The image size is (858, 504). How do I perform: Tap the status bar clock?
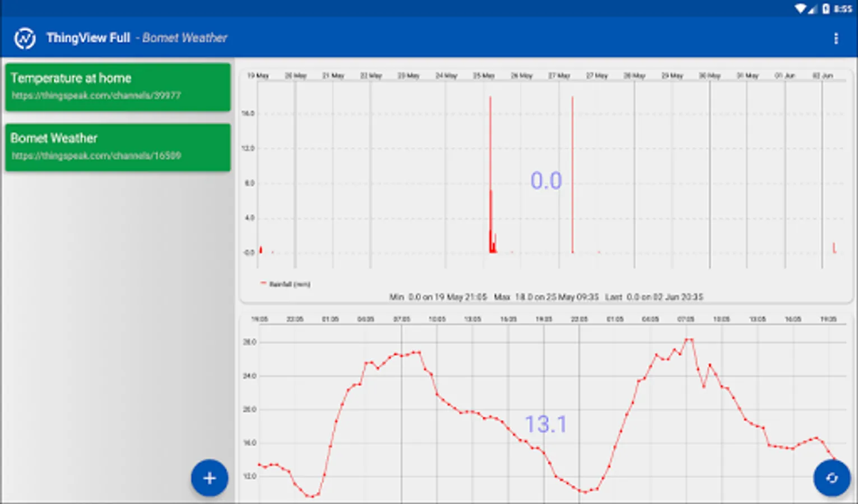(x=843, y=8)
